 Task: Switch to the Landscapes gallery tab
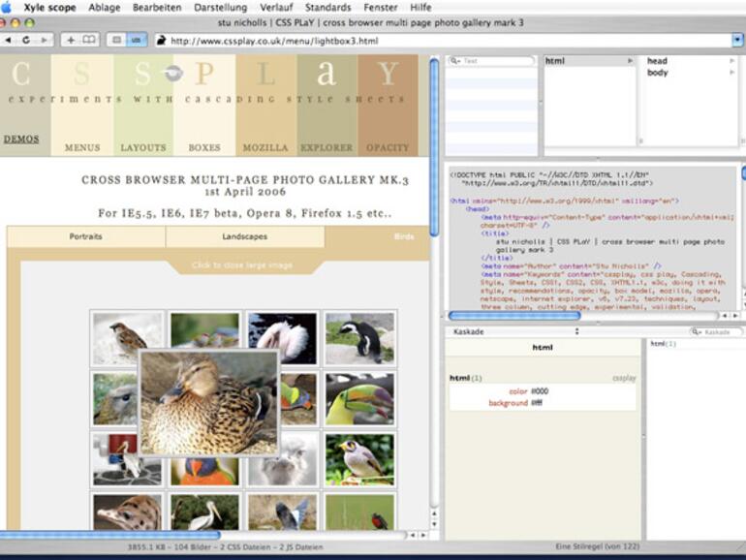[244, 236]
